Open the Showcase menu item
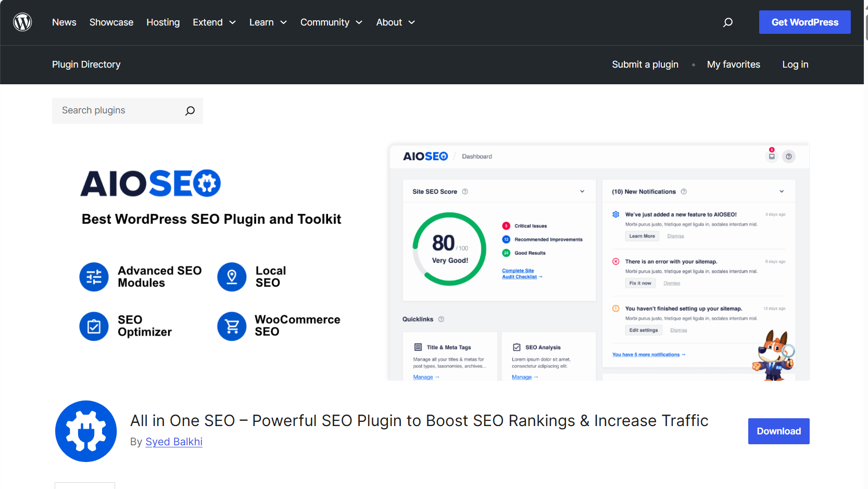 point(111,22)
